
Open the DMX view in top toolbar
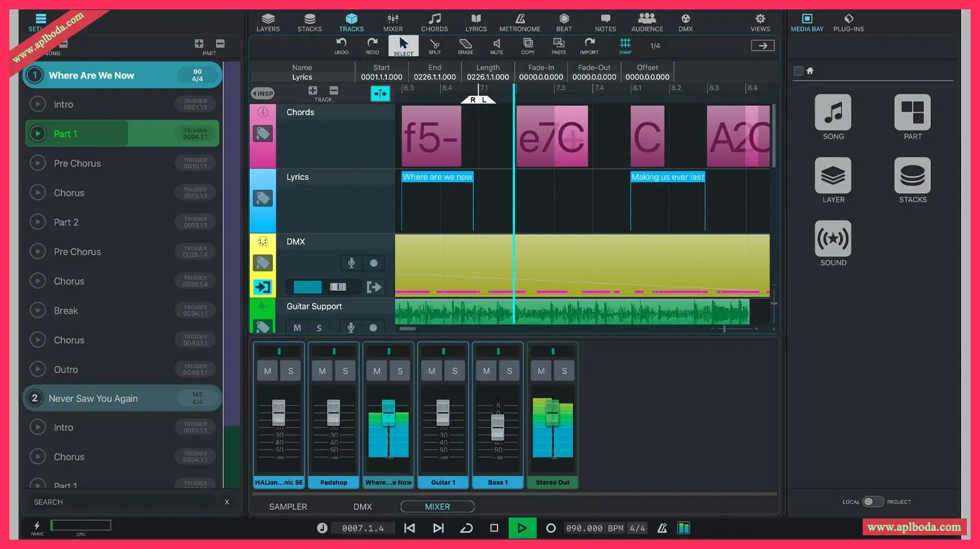686,22
